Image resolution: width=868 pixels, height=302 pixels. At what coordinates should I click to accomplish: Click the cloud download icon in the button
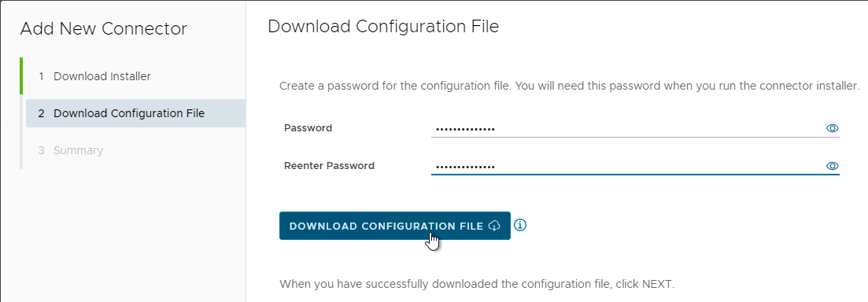pyautogui.click(x=494, y=226)
